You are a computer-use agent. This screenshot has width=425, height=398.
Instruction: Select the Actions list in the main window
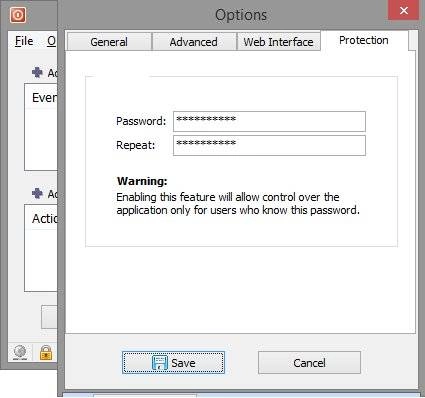pos(41,248)
